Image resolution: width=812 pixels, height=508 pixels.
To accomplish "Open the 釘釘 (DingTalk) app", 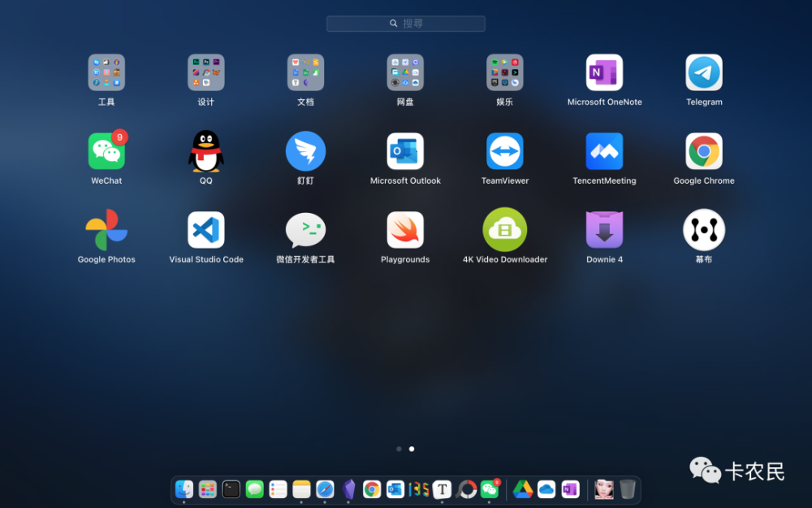I will click(x=305, y=151).
